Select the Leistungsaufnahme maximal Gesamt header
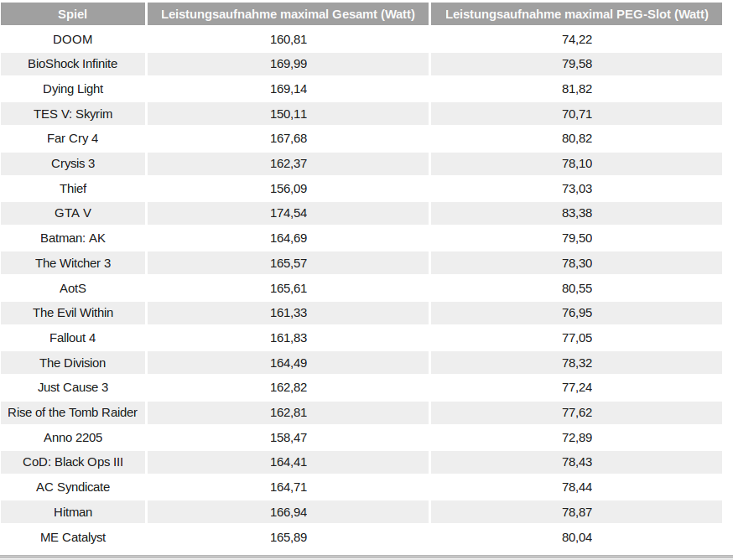 (288, 14)
